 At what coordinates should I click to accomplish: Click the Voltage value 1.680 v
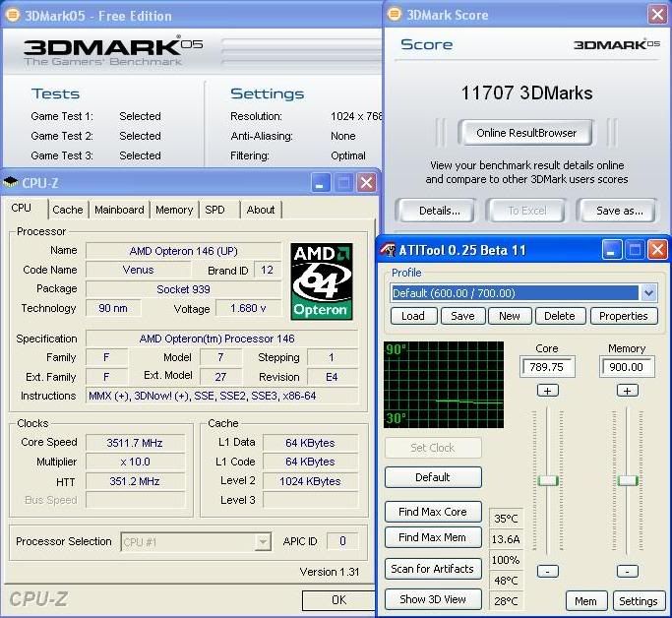tap(248, 308)
